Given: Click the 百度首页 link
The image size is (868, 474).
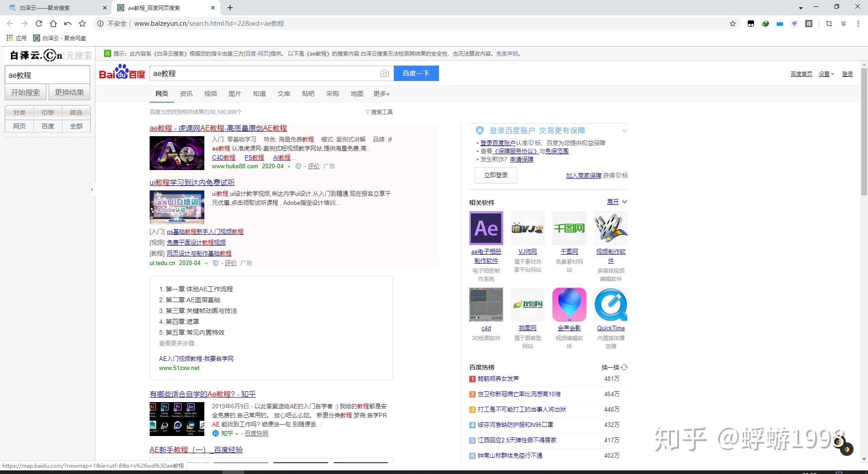Looking at the screenshot, I should (x=801, y=74).
